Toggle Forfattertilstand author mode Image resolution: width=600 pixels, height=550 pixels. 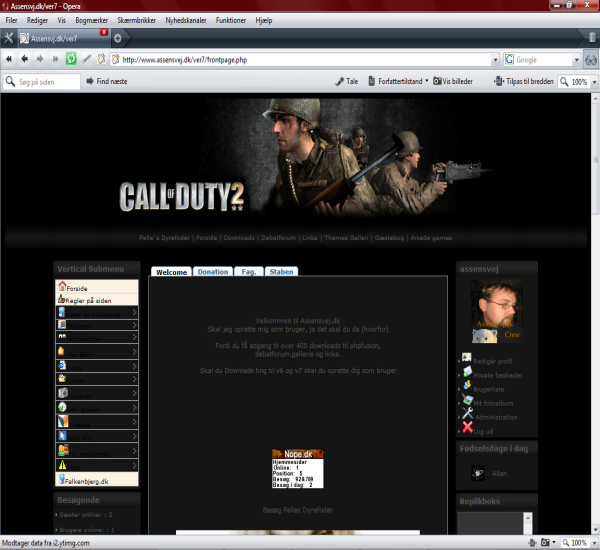(x=395, y=81)
